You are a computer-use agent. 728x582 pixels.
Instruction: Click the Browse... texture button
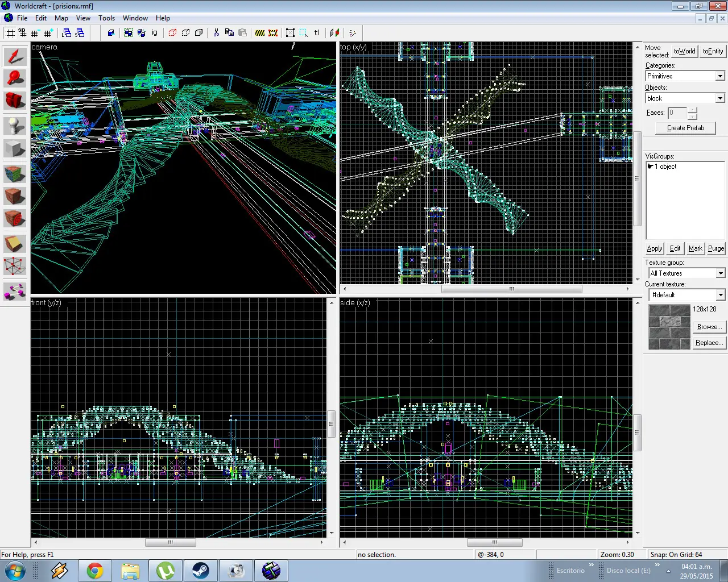pyautogui.click(x=709, y=327)
